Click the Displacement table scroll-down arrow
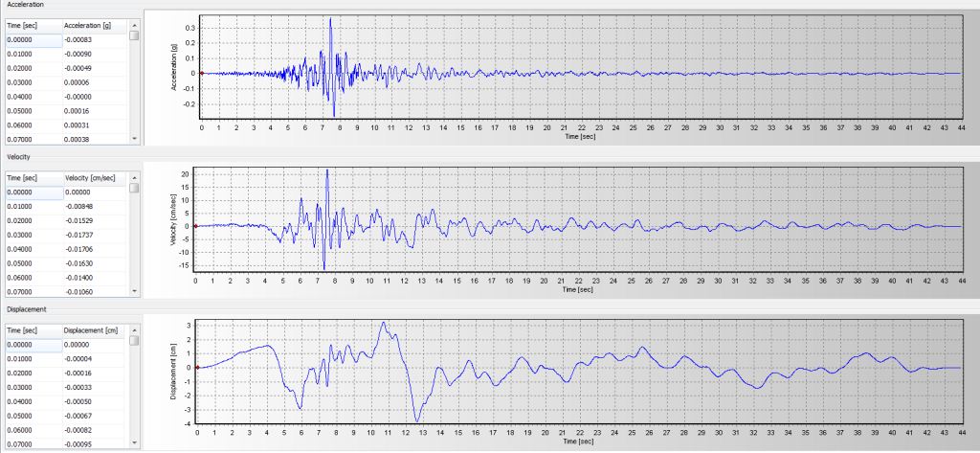 [135, 443]
